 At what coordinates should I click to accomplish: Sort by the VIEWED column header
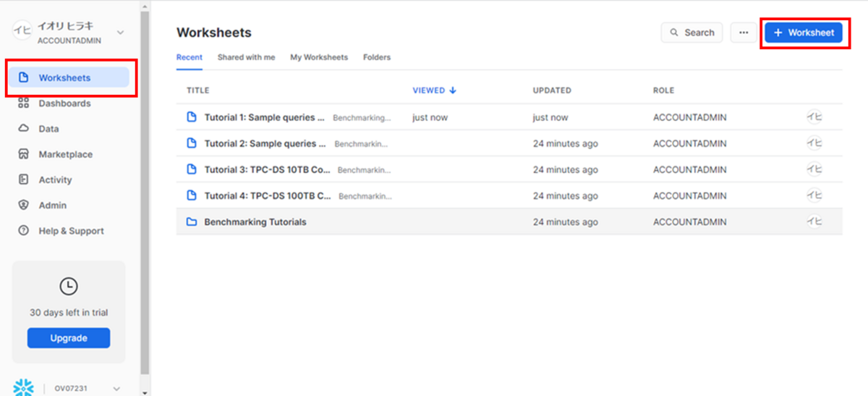[429, 90]
